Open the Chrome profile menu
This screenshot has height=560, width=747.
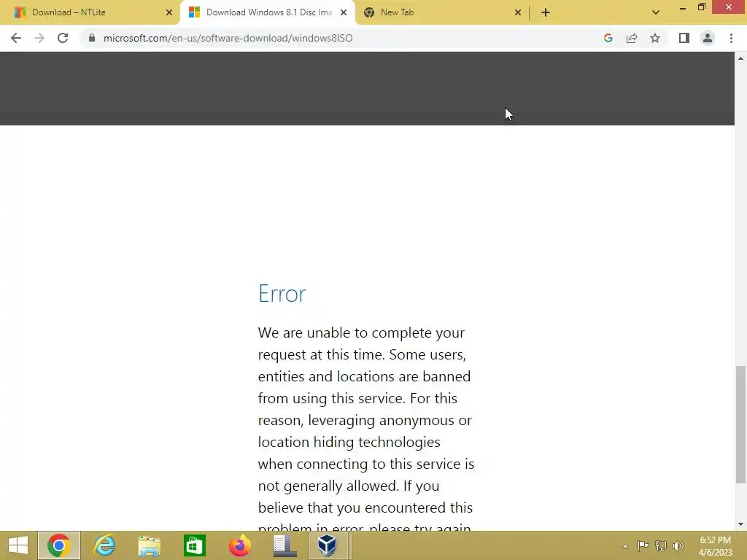[x=708, y=38]
